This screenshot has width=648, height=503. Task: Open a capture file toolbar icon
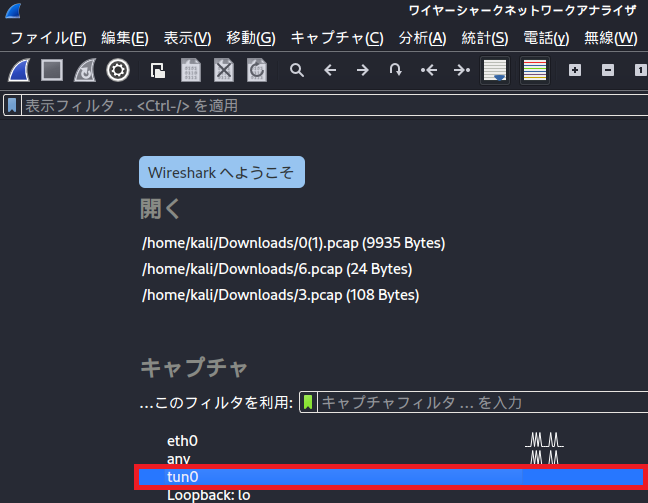click(x=158, y=70)
